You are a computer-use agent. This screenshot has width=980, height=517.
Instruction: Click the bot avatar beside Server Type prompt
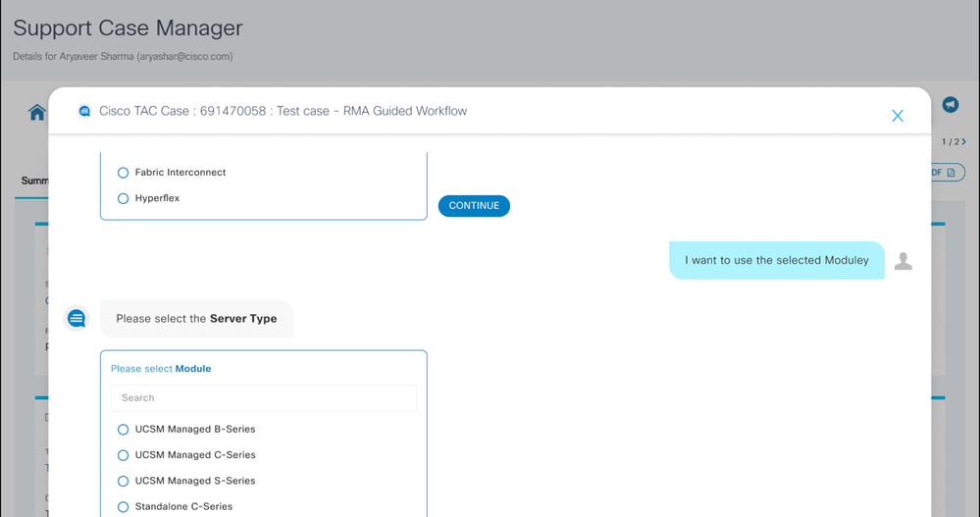[x=77, y=319]
